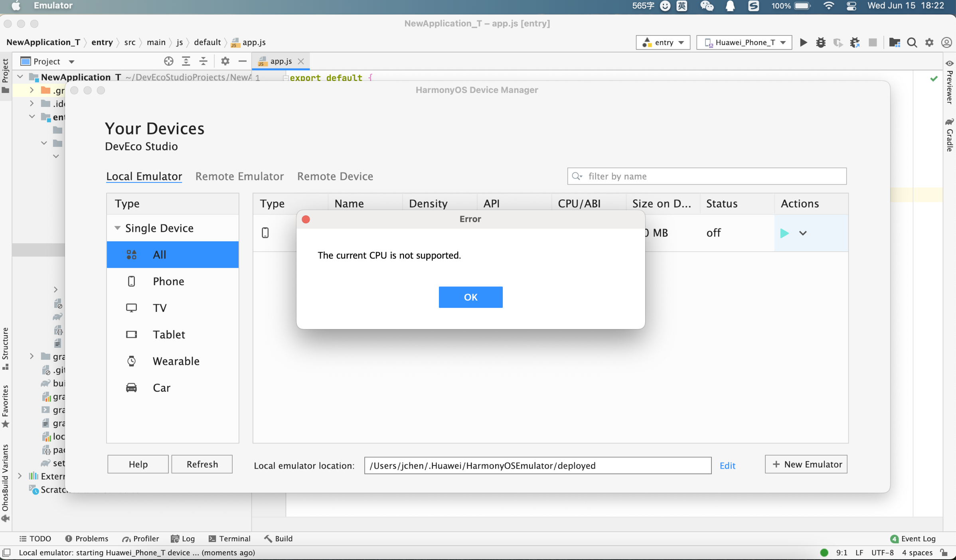Click locate file target icon in Project panel
Viewport: 956px width, 560px height.
(168, 61)
